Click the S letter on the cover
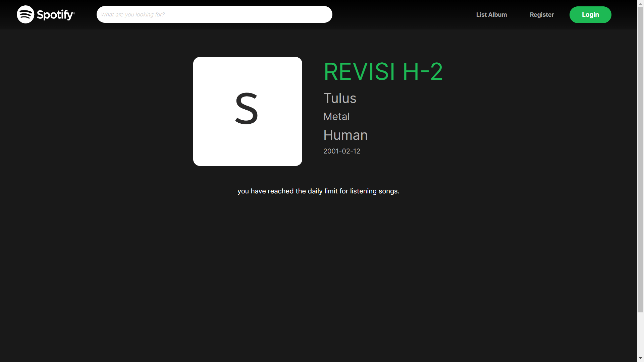The height and width of the screenshot is (362, 644). click(x=247, y=109)
